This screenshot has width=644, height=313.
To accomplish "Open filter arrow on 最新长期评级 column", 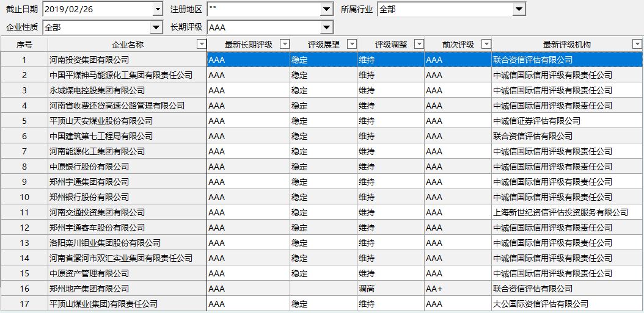I will point(284,45).
